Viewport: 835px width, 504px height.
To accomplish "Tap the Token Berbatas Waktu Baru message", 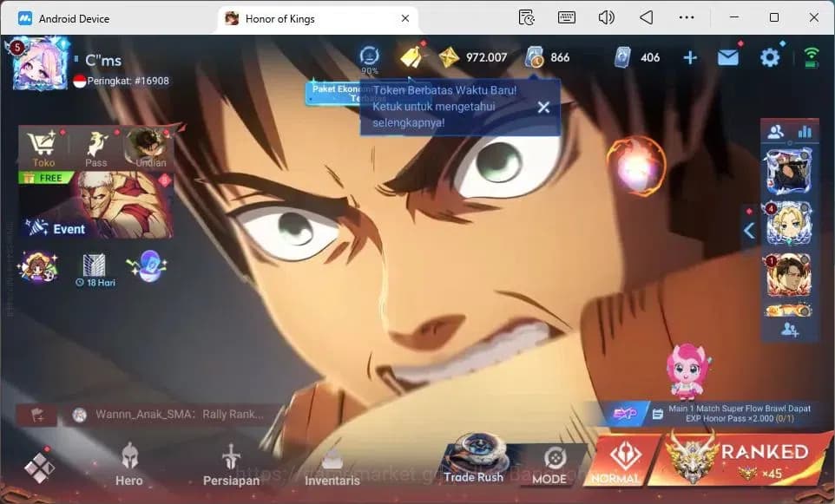I will tap(444, 107).
